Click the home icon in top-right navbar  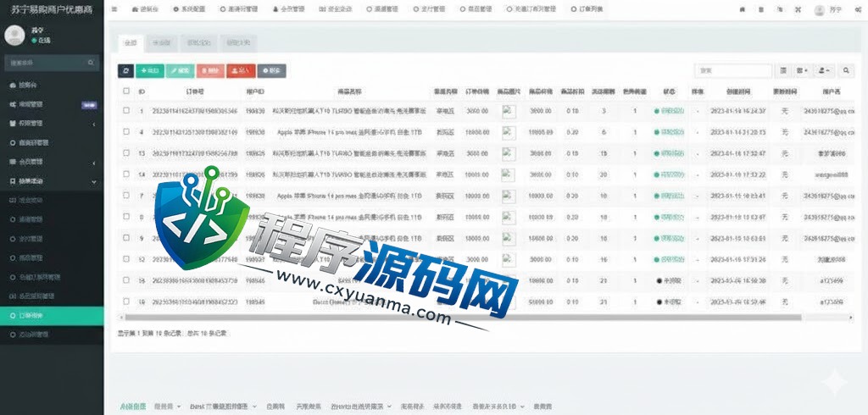point(743,9)
